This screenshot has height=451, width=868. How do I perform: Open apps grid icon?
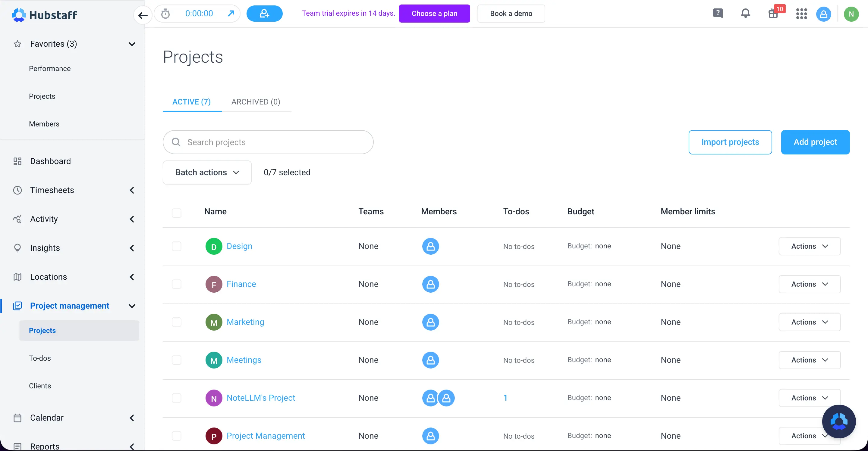[x=802, y=14]
